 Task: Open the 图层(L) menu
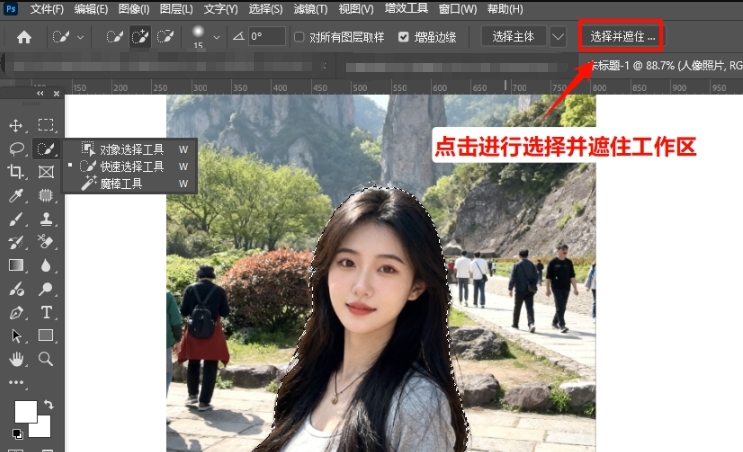(x=176, y=9)
